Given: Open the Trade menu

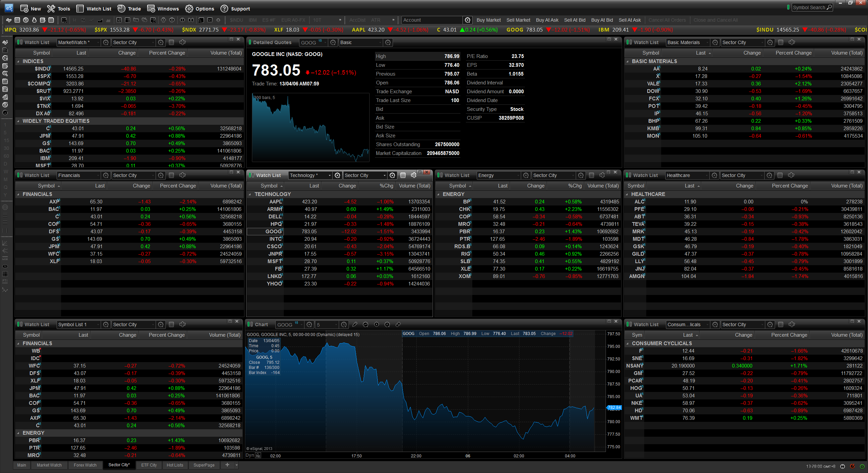Looking at the screenshot, I should (129, 9).
